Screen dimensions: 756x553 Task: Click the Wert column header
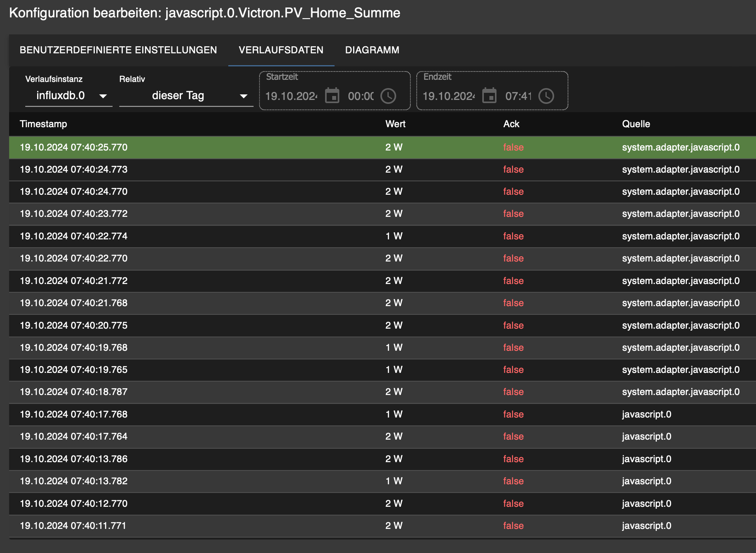[395, 124]
